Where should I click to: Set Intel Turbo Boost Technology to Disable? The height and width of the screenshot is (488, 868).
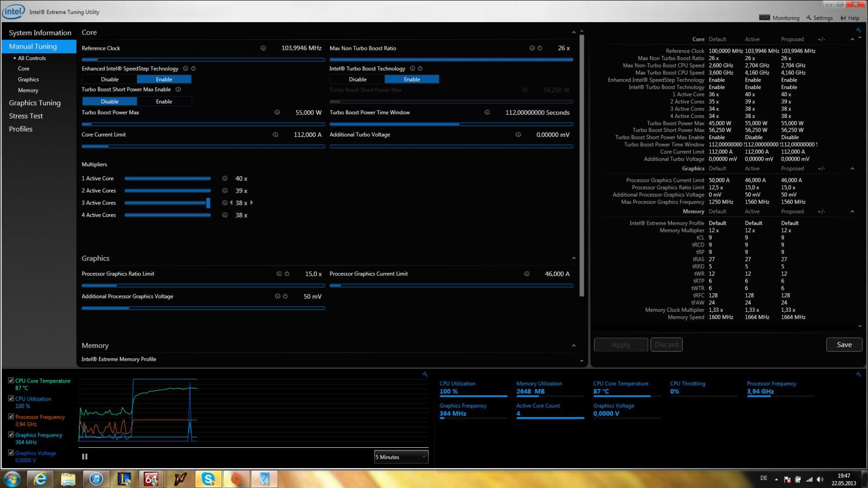click(x=358, y=80)
